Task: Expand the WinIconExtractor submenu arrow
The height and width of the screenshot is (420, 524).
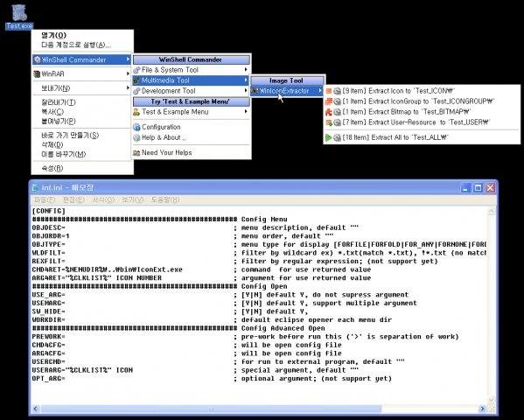Action: tap(320, 91)
